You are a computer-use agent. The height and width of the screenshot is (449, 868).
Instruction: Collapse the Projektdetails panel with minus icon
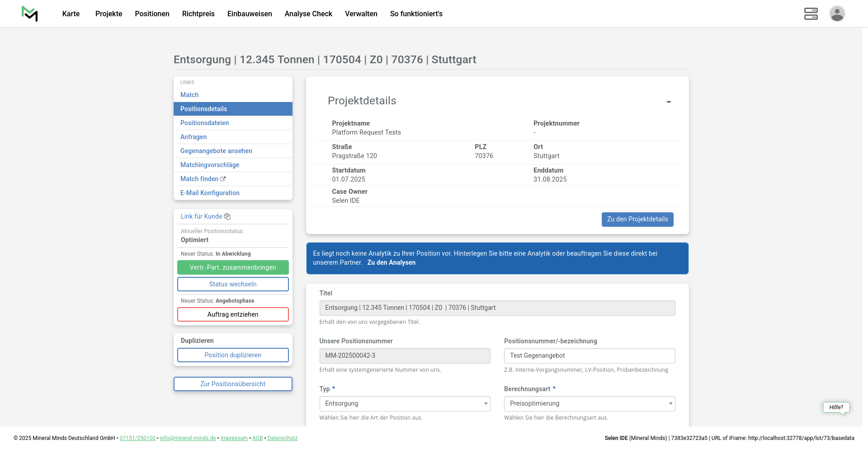(668, 102)
